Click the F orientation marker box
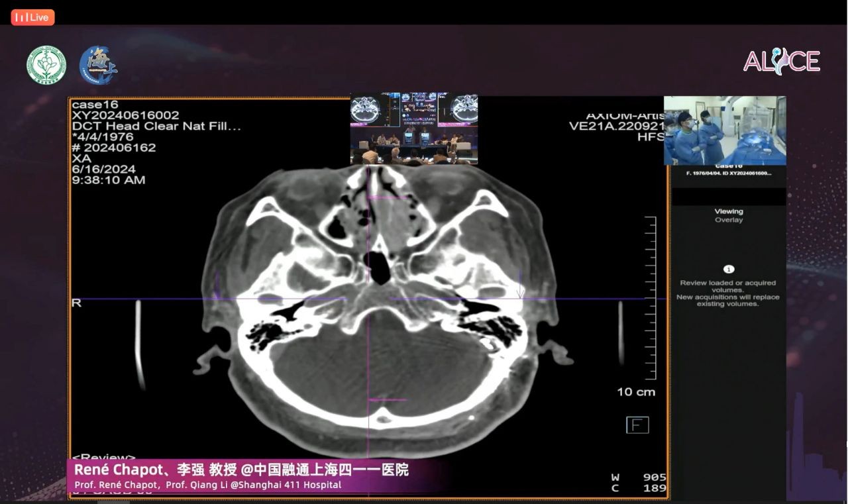Screen dimensions: 848x504 pos(637,425)
